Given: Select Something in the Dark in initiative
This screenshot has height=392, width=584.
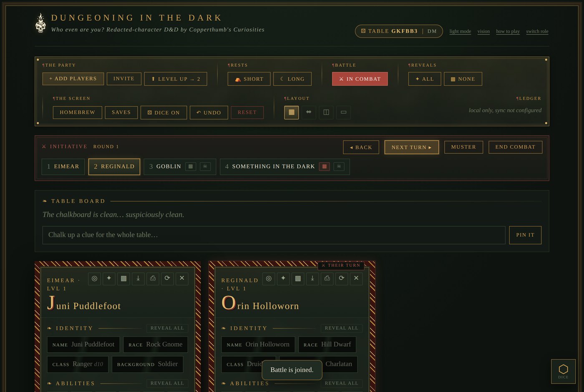Looking at the screenshot, I should (x=285, y=166).
